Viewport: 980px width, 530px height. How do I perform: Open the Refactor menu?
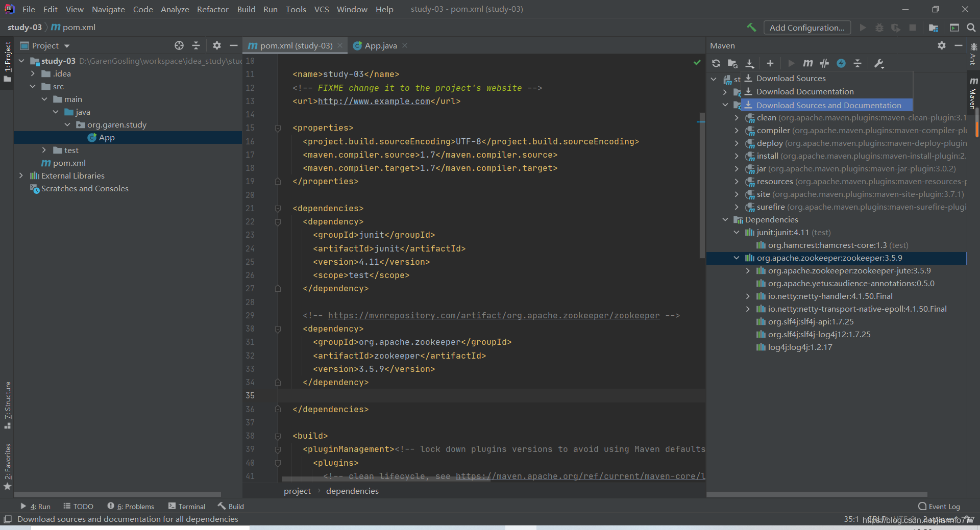click(x=213, y=9)
